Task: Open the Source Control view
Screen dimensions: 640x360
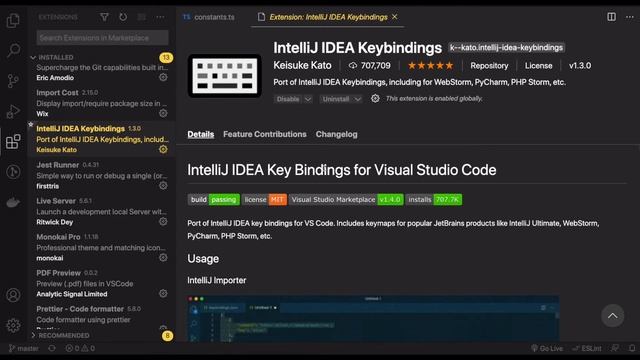Action: coord(13,81)
